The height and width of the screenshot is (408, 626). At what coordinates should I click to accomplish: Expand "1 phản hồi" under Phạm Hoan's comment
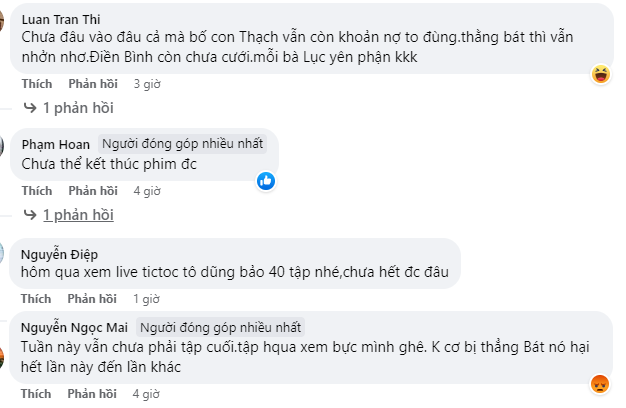78,215
